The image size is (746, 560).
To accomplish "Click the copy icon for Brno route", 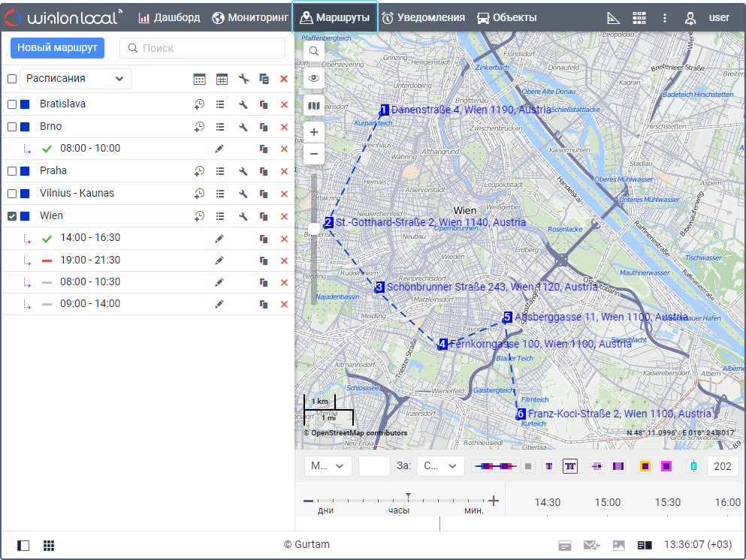I will [x=264, y=128].
